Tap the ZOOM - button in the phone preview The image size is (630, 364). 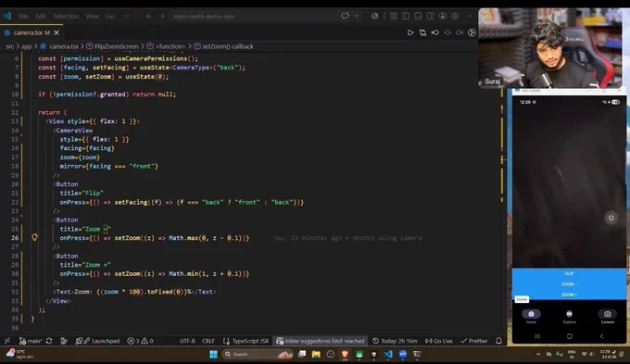coord(569,284)
